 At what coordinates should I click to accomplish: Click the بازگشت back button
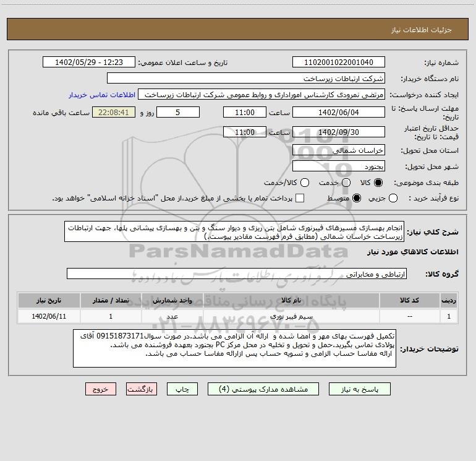pos(142,389)
